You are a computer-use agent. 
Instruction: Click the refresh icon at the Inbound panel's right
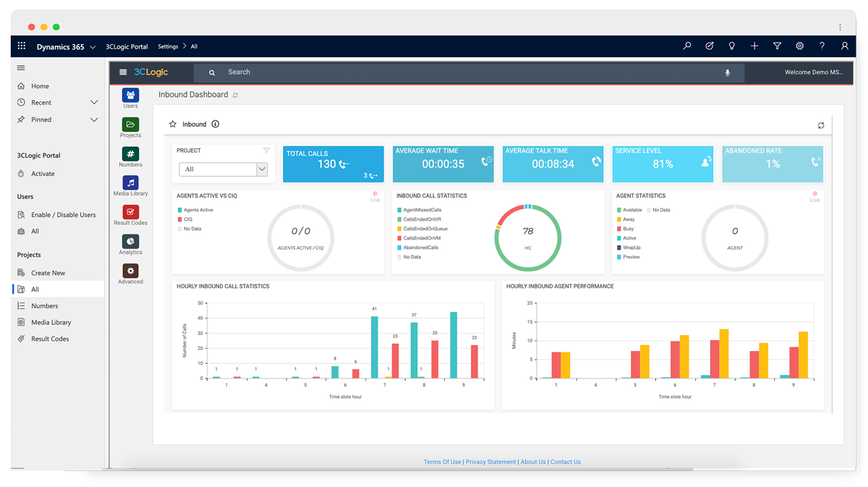point(821,126)
